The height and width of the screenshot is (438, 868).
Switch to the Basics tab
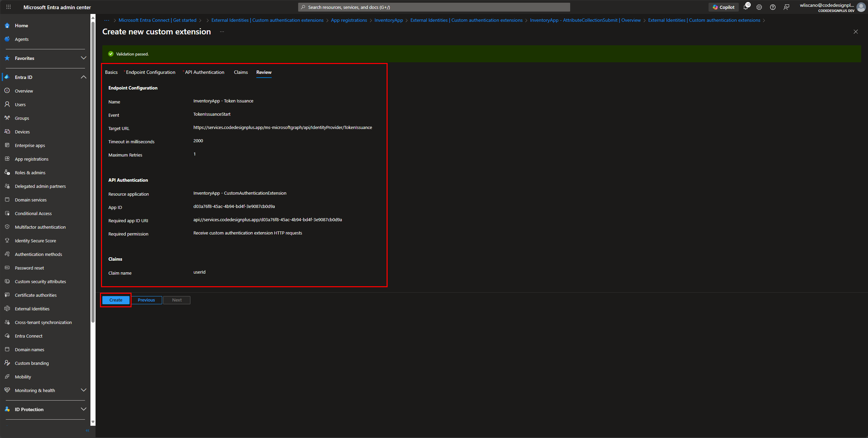[111, 72]
